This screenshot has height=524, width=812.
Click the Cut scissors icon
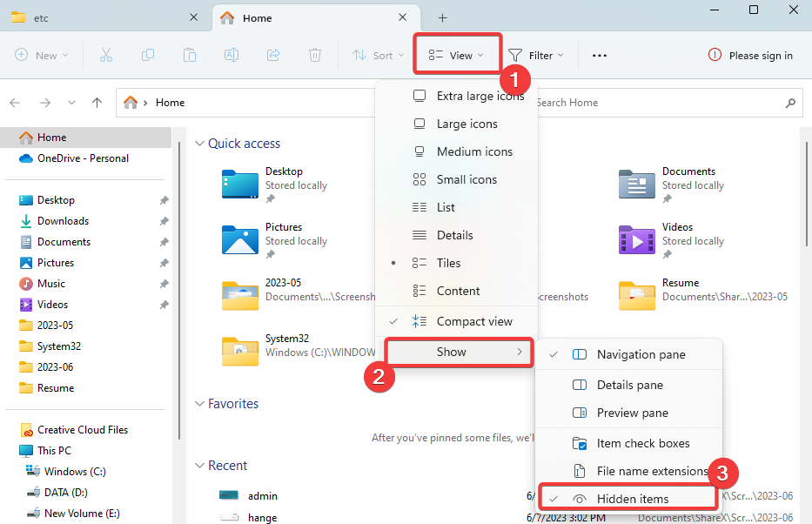(106, 55)
